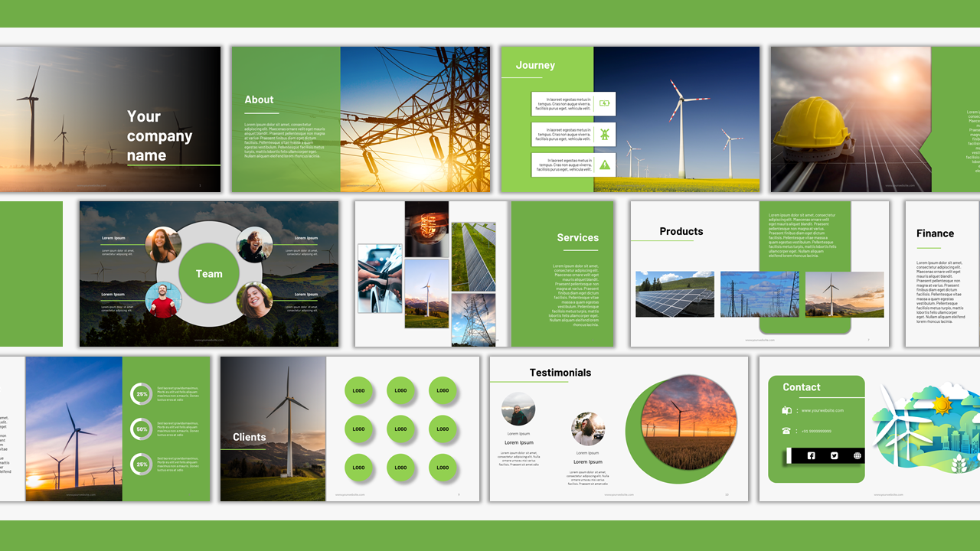Select the Finance slide heading
The height and width of the screenshot is (551, 980).
pos(935,233)
